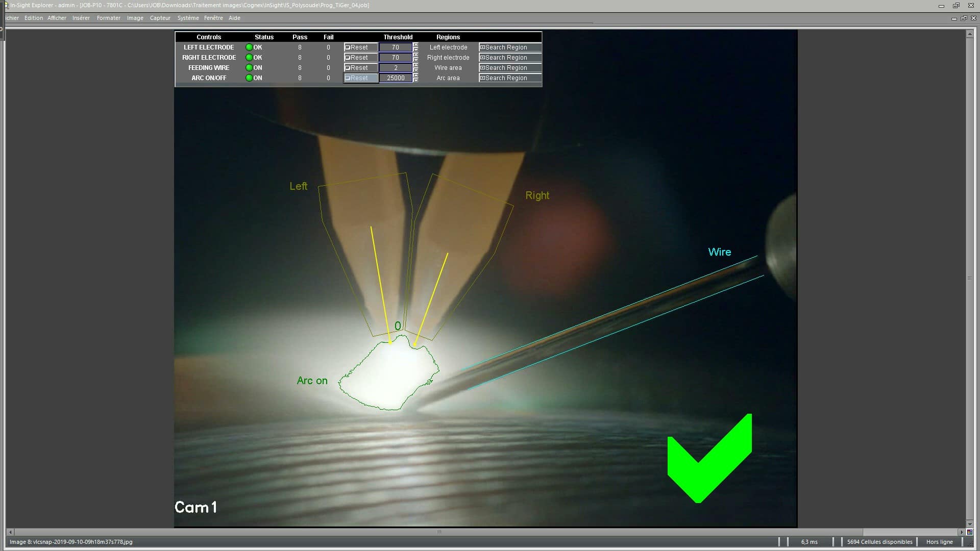This screenshot has width=980, height=551.
Task: Click the RIGHT ELECTRODE green status indicator
Action: point(249,58)
